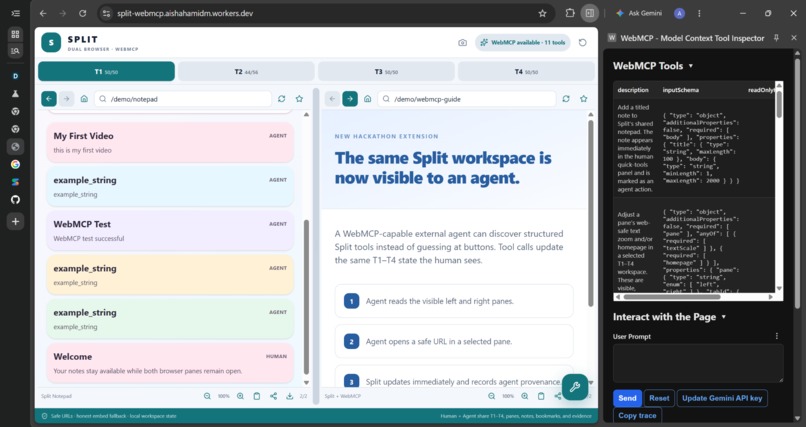Zoom in the right Split + WebMCP pane
This screenshot has height=427, width=806.
tap(524, 396)
